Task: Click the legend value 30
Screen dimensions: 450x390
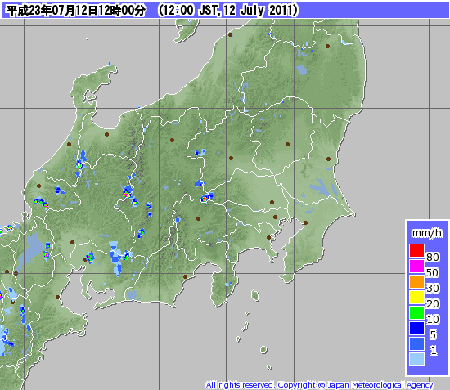Action: (433, 288)
